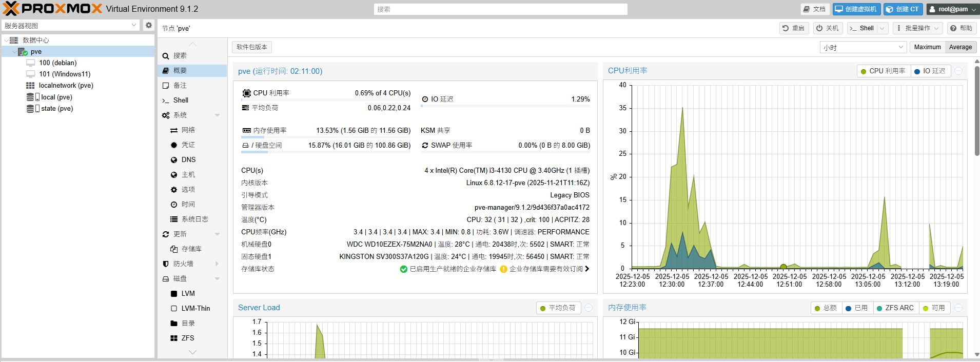
Task: Select Average graph mode
Action: (961, 47)
